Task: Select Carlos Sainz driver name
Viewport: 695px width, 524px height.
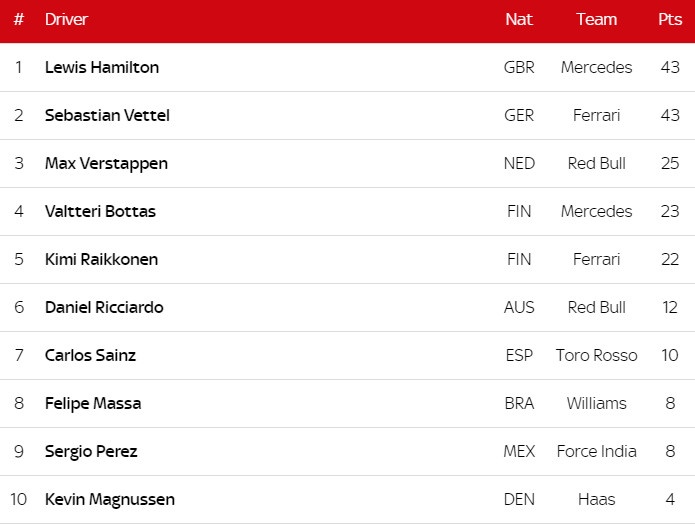Action: [x=90, y=356]
